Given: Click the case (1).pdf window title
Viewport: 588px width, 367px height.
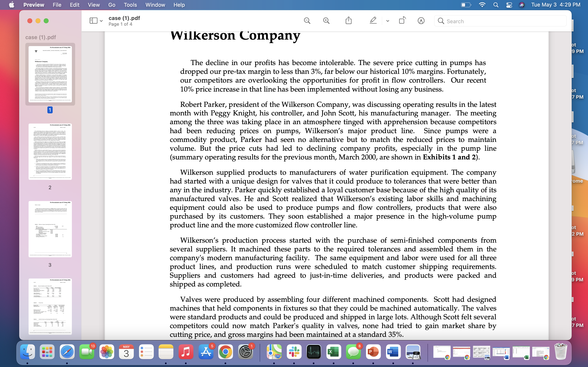Looking at the screenshot, I should (124, 18).
